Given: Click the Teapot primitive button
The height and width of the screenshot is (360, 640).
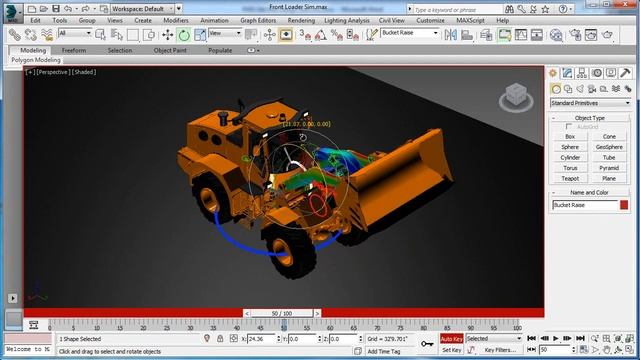Looking at the screenshot, I should coord(570,178).
